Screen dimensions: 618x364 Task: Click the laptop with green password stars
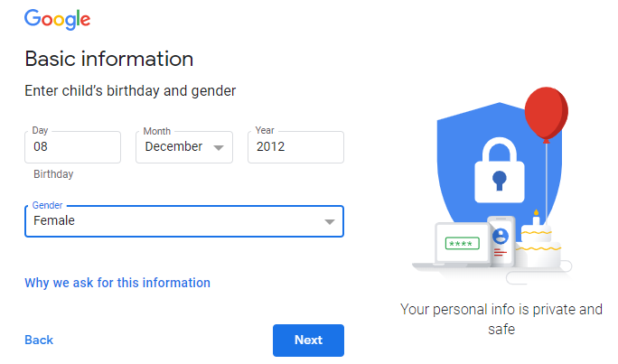click(x=463, y=244)
